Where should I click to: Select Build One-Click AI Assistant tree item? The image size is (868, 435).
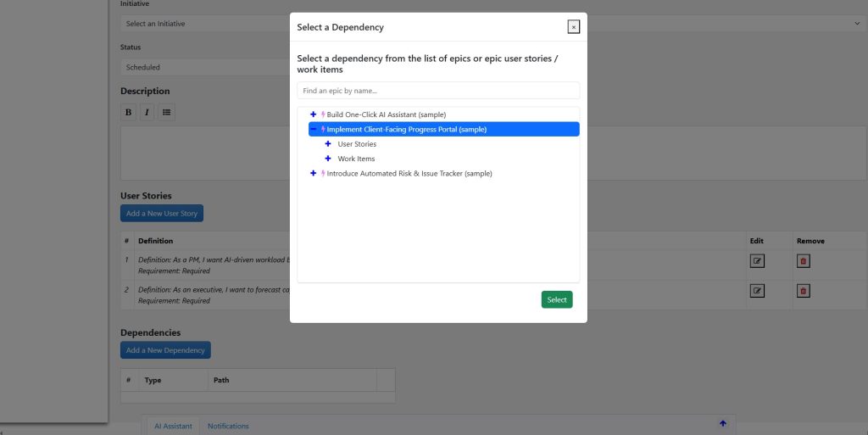[x=386, y=114]
